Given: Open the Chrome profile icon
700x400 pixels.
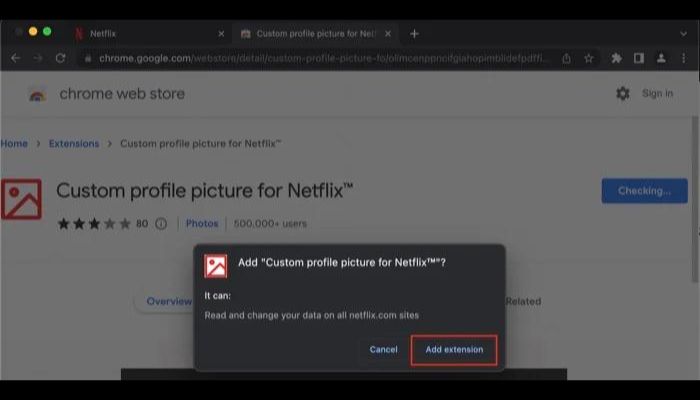Looking at the screenshot, I should (661, 58).
